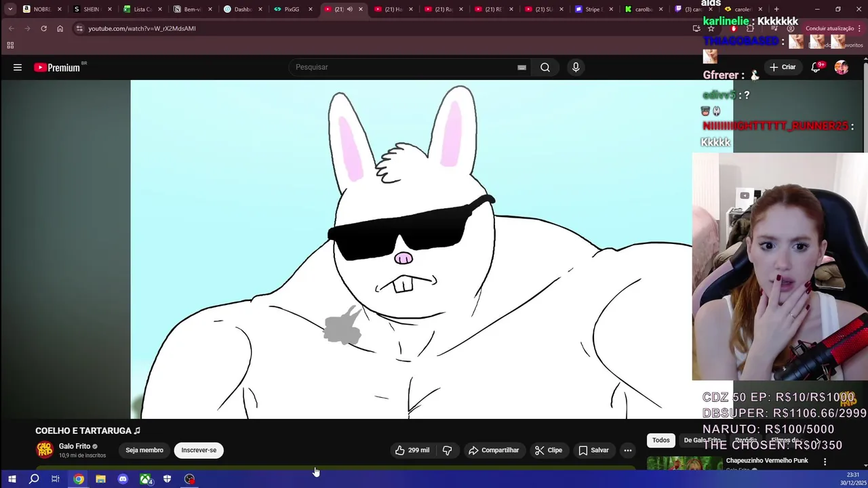Switch to the NOBRE browser tab
The image size is (868, 488).
click(x=42, y=9)
